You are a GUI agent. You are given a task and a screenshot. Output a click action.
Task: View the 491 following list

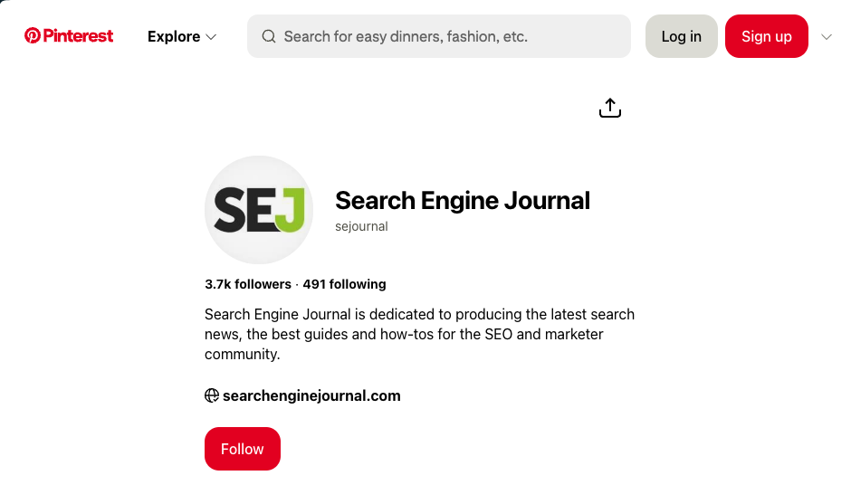[x=344, y=284]
